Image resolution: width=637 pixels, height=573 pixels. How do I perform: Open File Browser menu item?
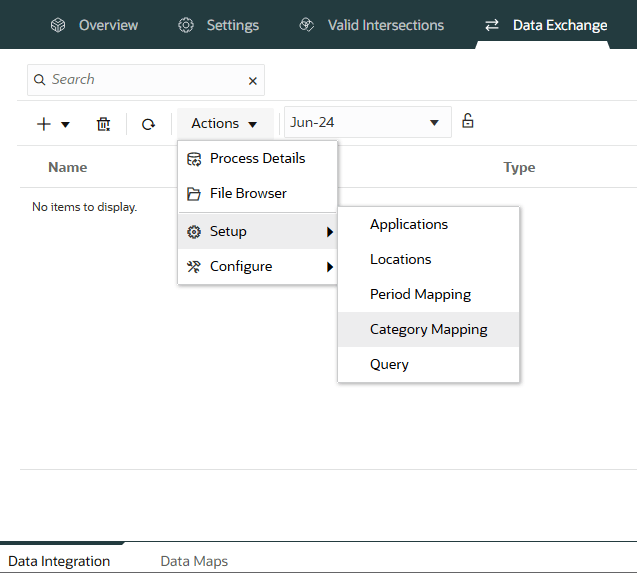click(x=248, y=193)
